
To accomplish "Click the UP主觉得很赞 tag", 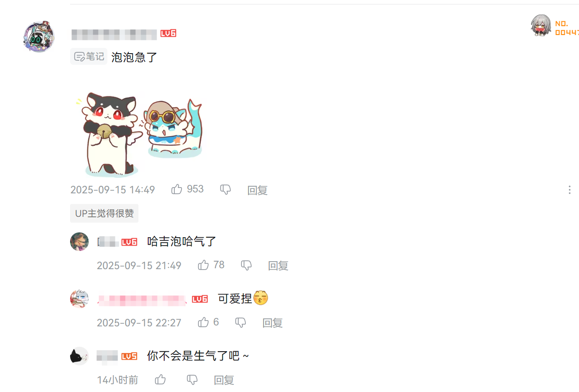I will [x=104, y=213].
